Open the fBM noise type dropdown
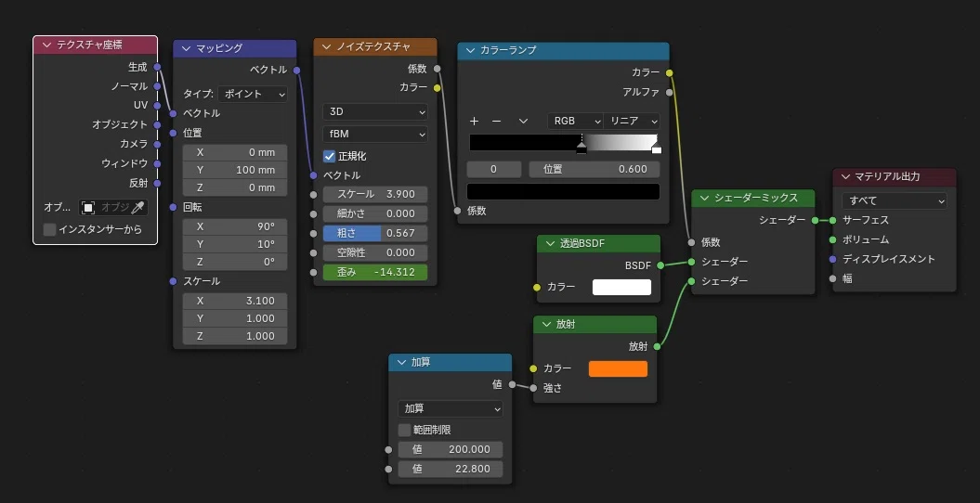Viewport: 980px width, 503px height. pos(375,135)
